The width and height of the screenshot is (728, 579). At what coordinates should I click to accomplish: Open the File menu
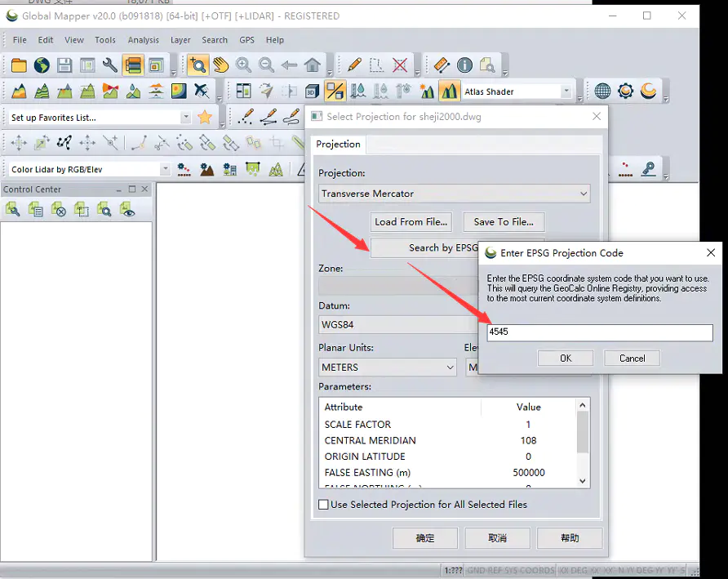coord(20,40)
